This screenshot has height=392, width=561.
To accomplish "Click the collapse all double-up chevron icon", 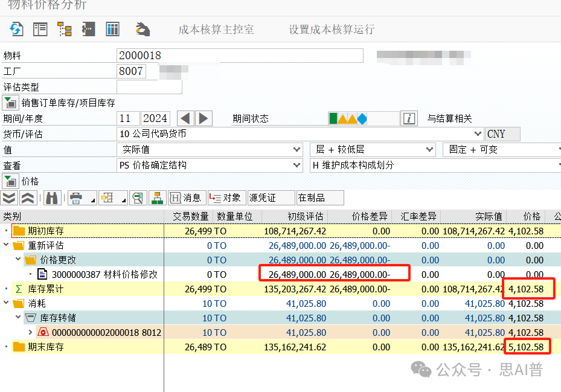I will click(27, 198).
